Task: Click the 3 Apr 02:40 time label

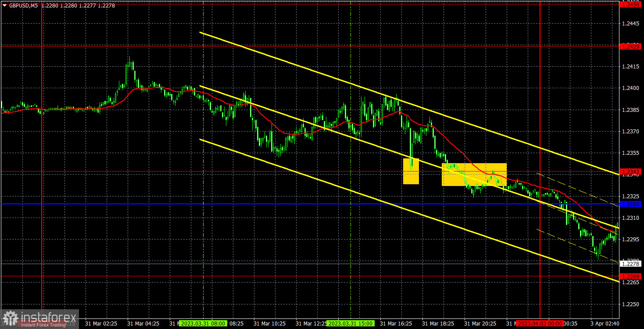Action: [x=604, y=323]
